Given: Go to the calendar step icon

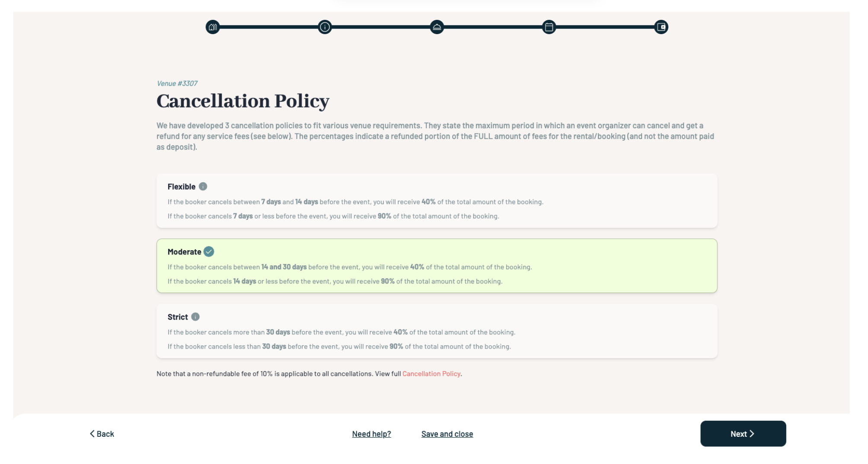Looking at the screenshot, I should [549, 27].
